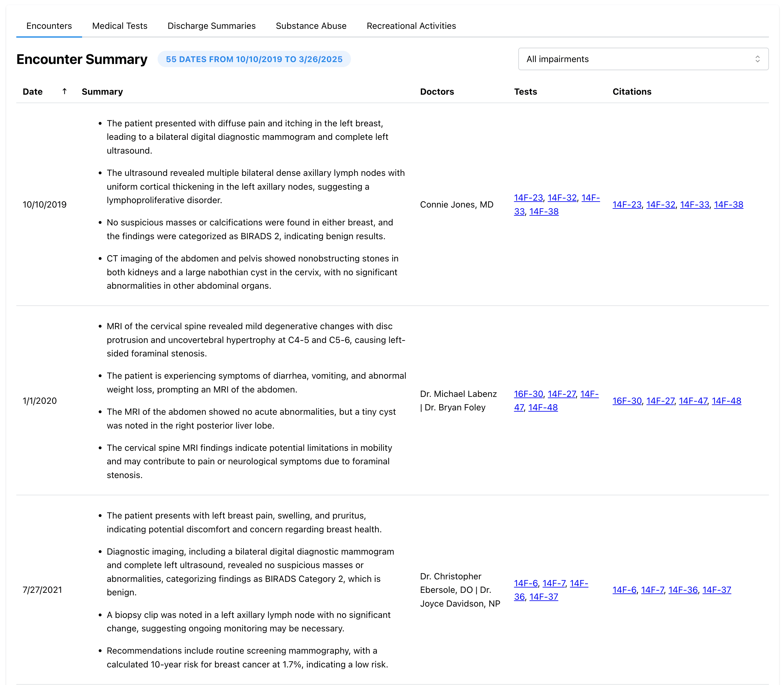Open citation 14F-33 for 10/10/2019
Image resolution: width=784 pixels, height=685 pixels.
pyautogui.click(x=696, y=204)
